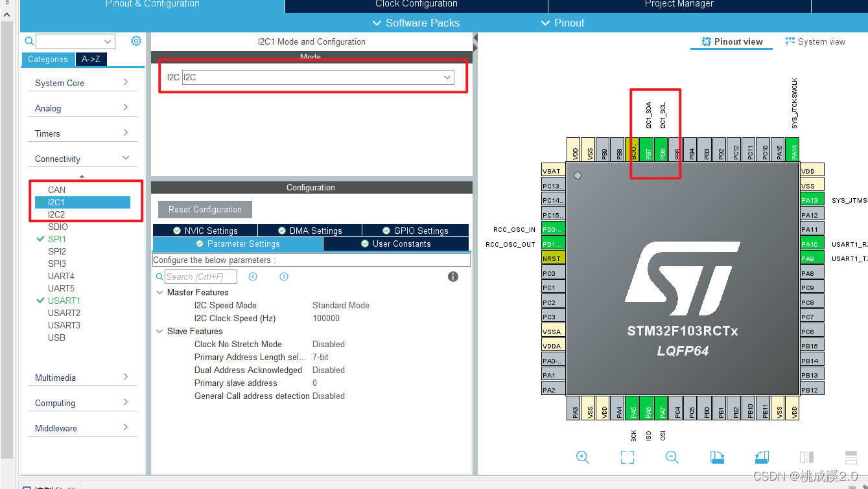Switch to System view
The height and width of the screenshot is (489, 868).
815,41
